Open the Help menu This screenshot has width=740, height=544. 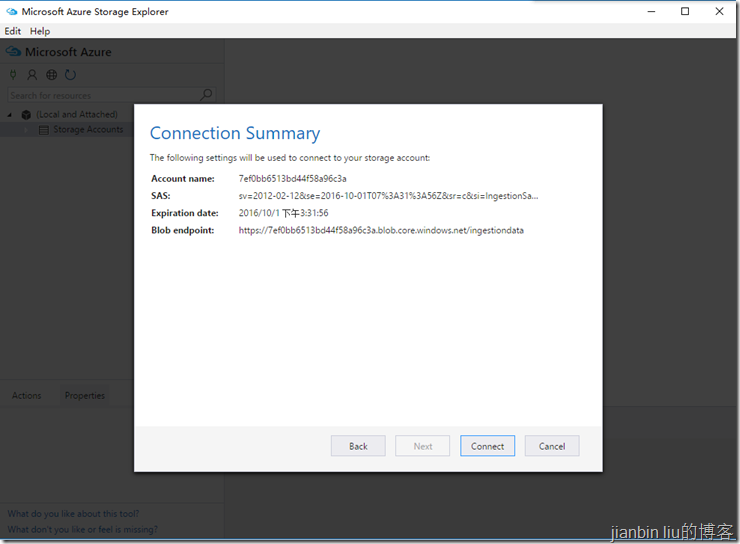(x=40, y=31)
